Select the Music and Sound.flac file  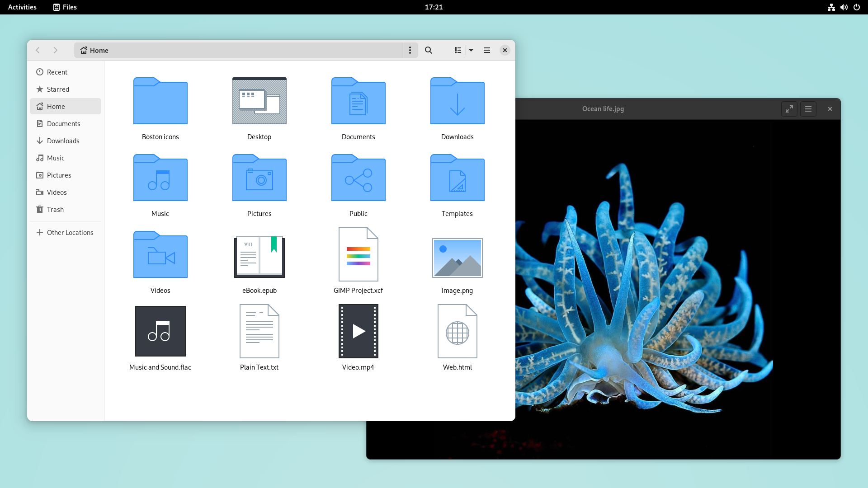pyautogui.click(x=160, y=331)
